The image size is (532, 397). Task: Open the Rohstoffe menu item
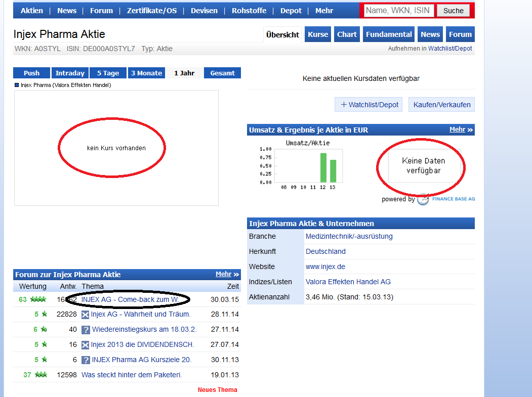pyautogui.click(x=249, y=11)
